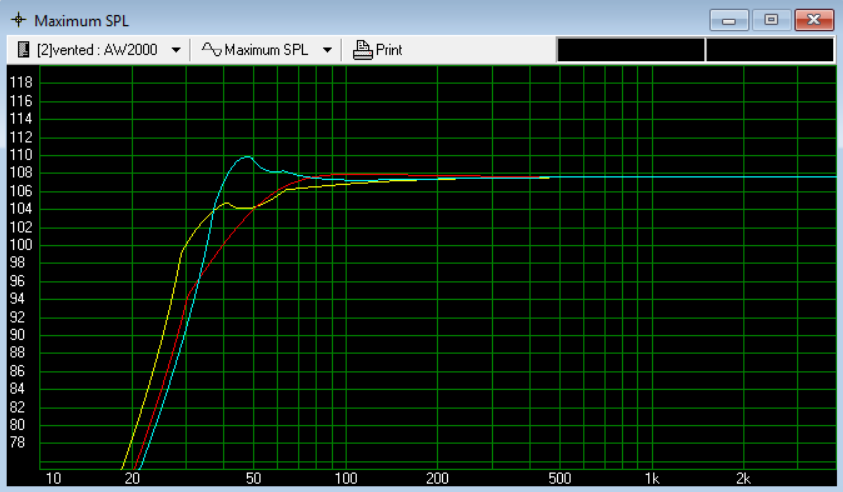This screenshot has width=843, height=492.
Task: Click the cyan curve peak near 110 dB
Action: 247,156
